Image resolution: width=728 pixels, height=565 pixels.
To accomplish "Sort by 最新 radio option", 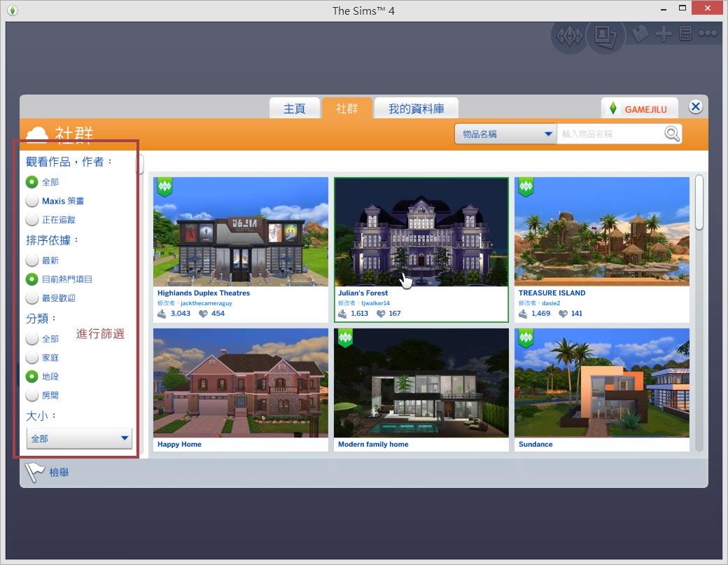I will 31,260.
